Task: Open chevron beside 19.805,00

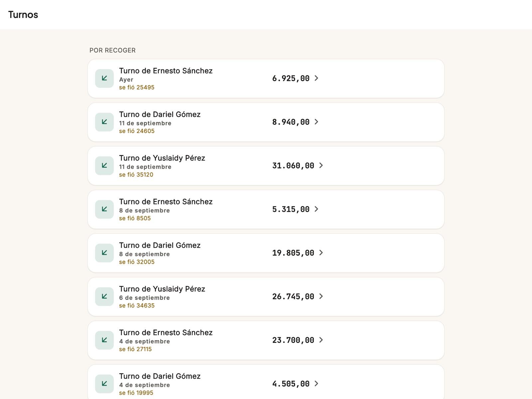Action: (x=321, y=253)
